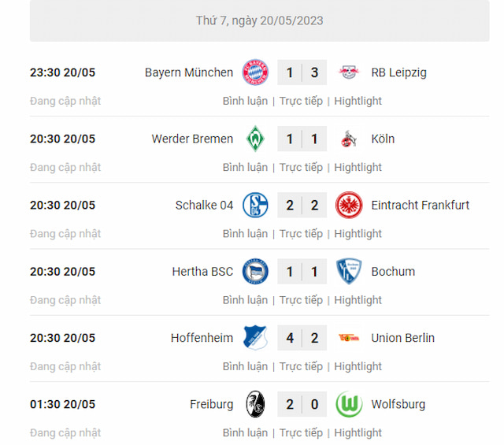Screen dimensions: 504x445
Task: Open Highlight for Hertha BSC vs Bochum
Action: [358, 300]
